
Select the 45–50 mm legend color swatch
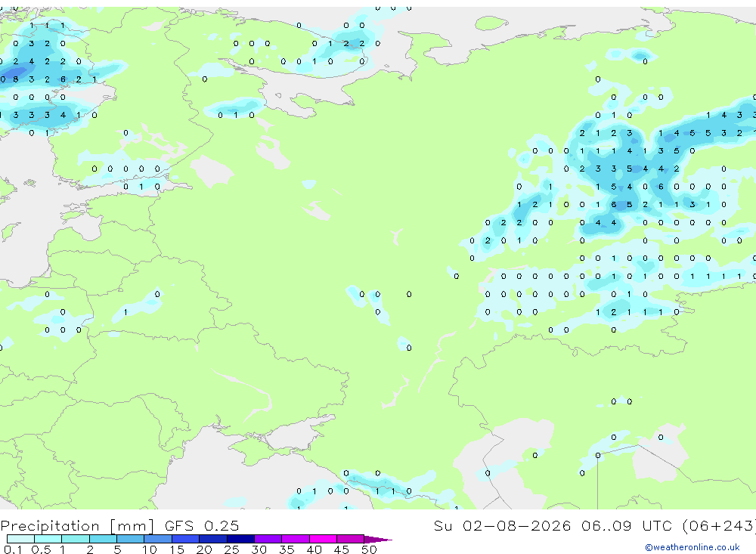(351, 539)
